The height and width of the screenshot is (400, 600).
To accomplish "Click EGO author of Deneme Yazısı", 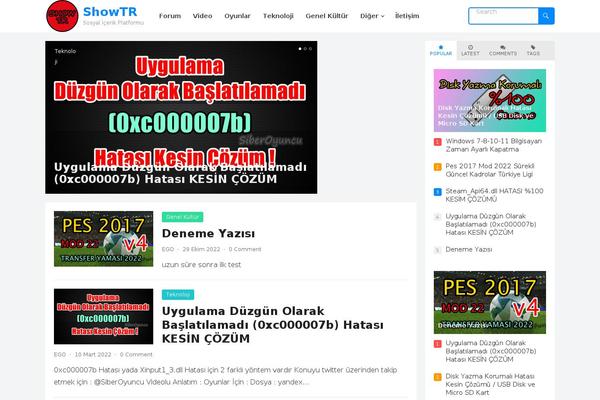I will (168, 249).
